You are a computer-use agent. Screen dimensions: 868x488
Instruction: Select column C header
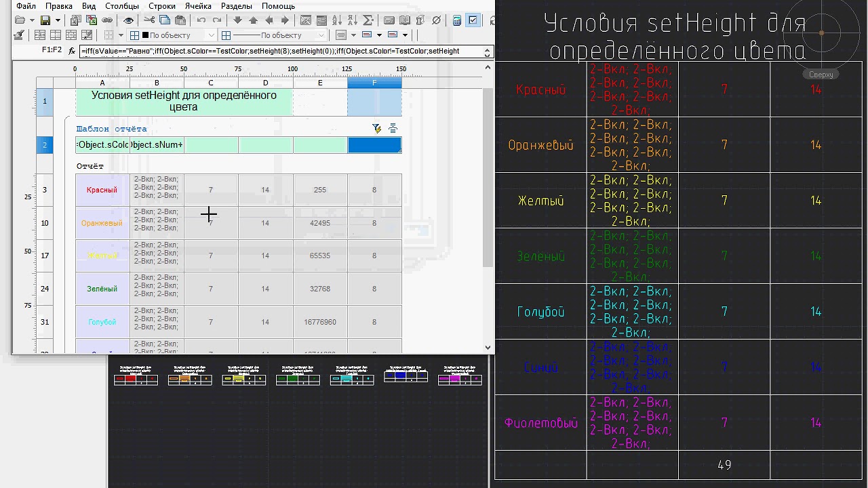(x=211, y=83)
